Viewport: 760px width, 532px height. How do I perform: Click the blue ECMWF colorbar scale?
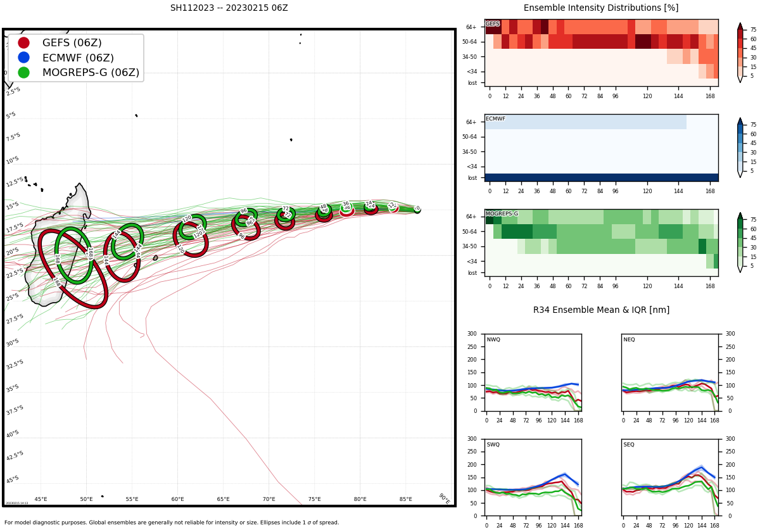[740, 148]
